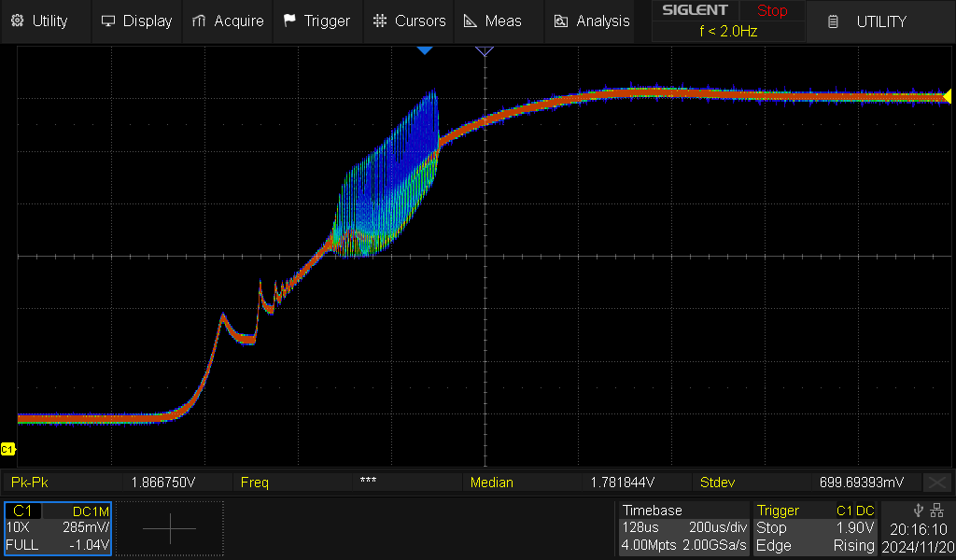Select the yellow C1 channel ground marker
Screen dimensions: 956x560
coord(8,450)
